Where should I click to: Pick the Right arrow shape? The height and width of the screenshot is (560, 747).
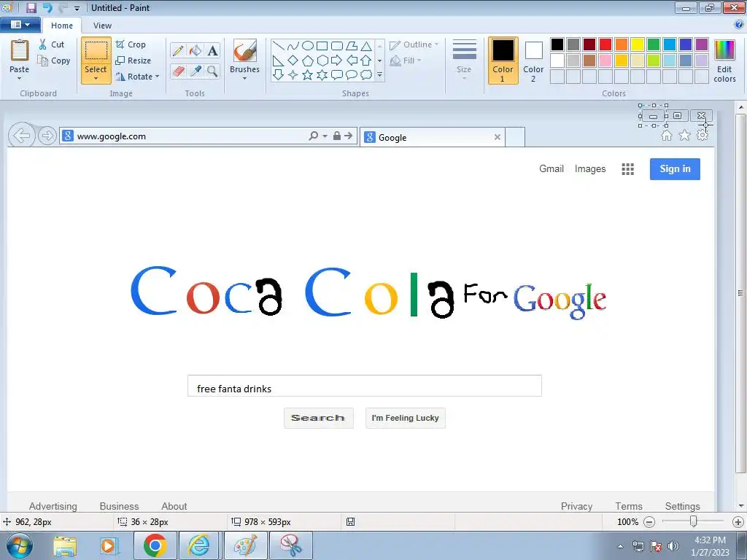point(337,61)
